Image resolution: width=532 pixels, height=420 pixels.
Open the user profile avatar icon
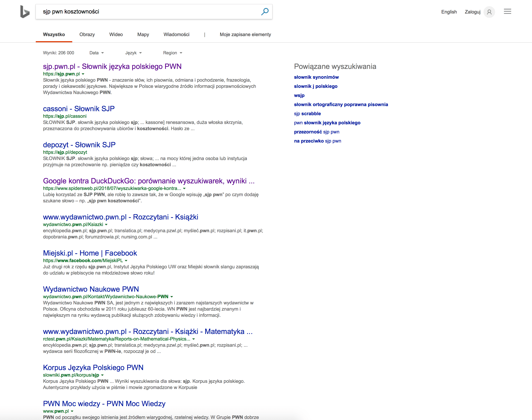coord(489,12)
